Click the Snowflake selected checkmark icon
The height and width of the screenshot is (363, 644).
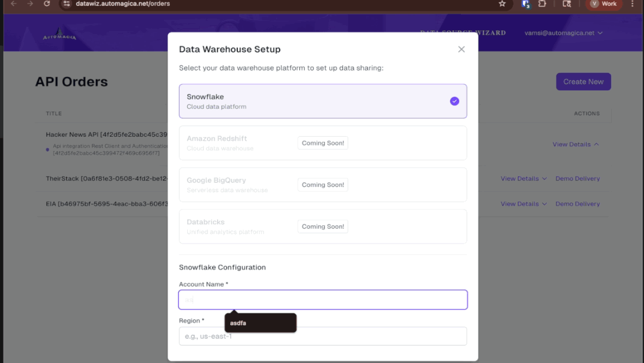(x=454, y=101)
